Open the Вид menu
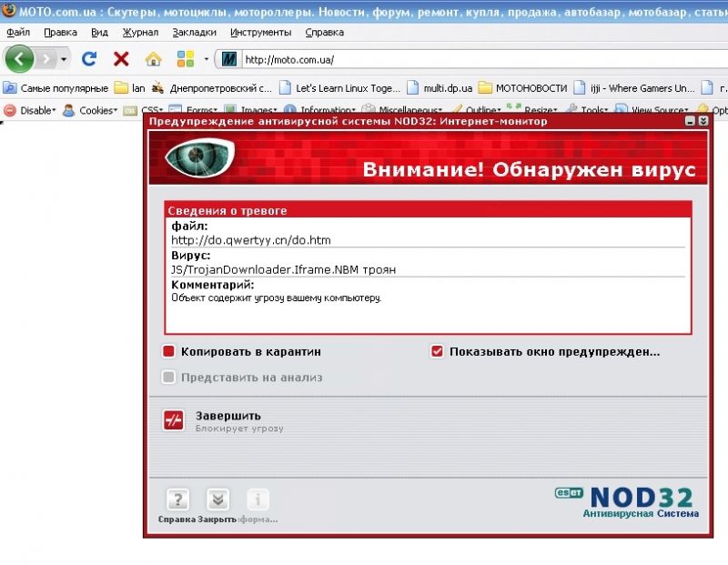The height and width of the screenshot is (565, 728). [x=99, y=32]
